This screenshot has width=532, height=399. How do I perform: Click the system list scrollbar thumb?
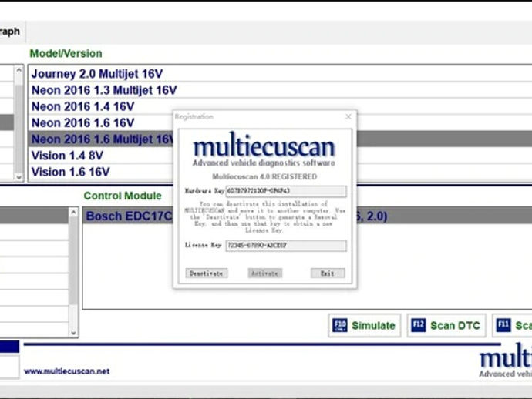tap(73, 260)
